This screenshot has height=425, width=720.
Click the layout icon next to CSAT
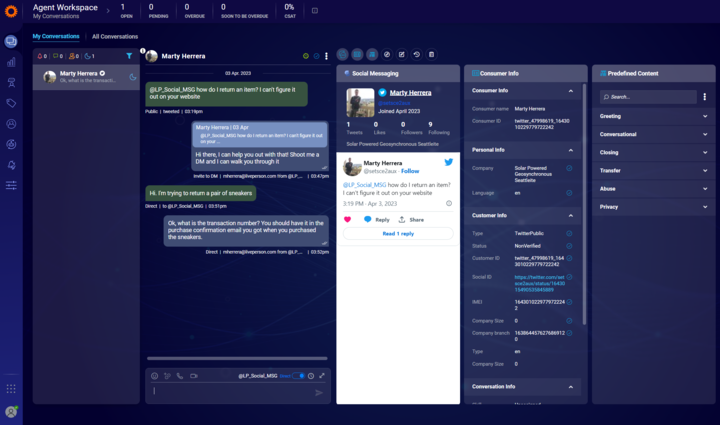click(315, 11)
